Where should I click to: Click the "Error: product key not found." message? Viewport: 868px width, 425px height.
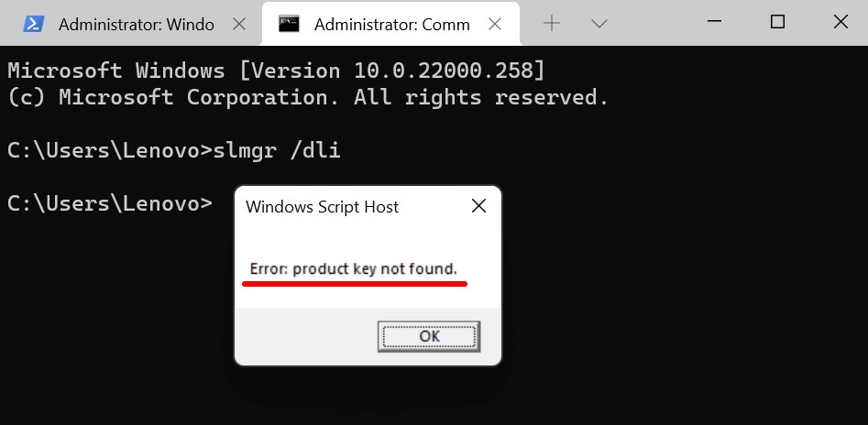[x=353, y=268]
